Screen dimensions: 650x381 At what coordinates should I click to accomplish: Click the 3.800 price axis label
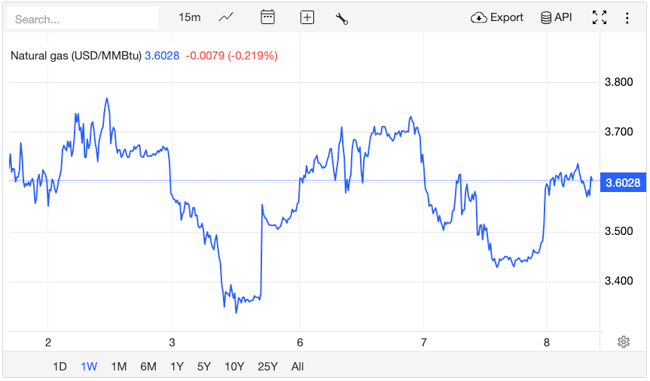pyautogui.click(x=618, y=82)
